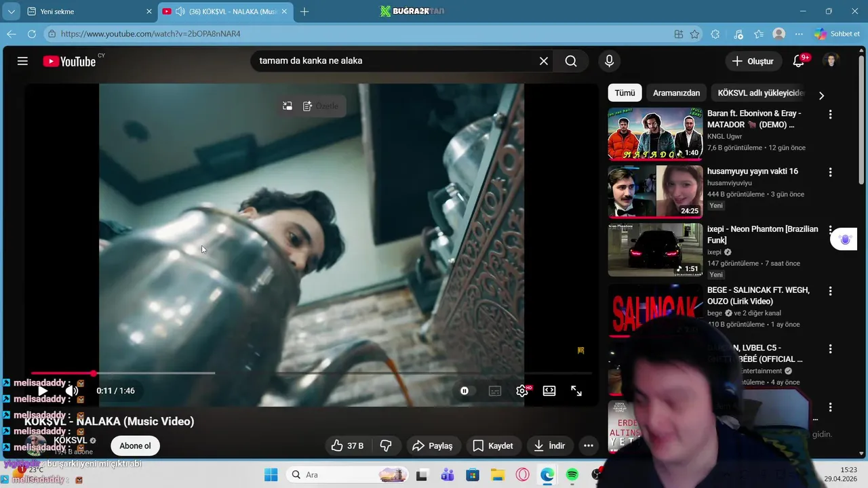The width and height of the screenshot is (868, 488).
Task: Open the tab actions dropdown arrow
Action: click(11, 12)
